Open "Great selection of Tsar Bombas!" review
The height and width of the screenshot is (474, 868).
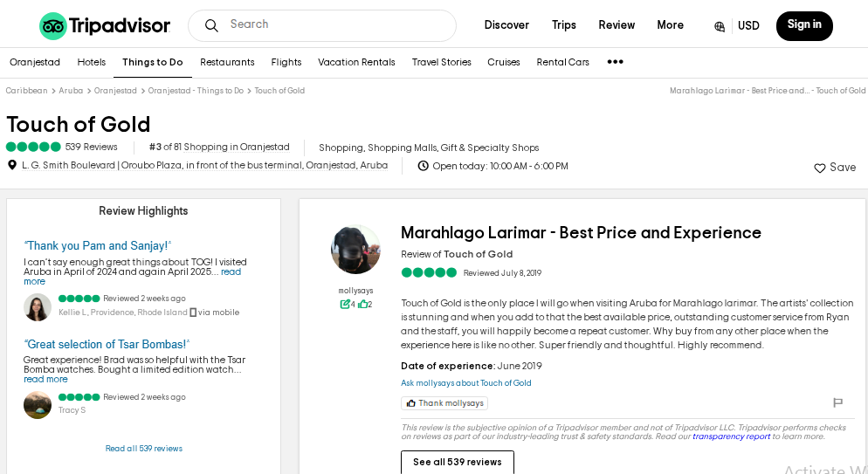click(107, 344)
